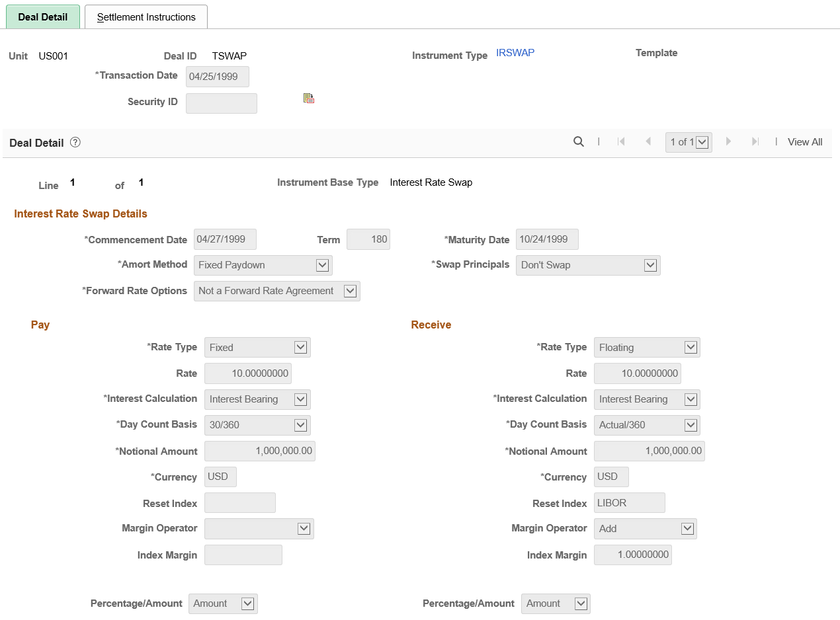Viewport: 840px width, 620px height.
Task: Click the Transaction Date field
Action: tap(218, 77)
